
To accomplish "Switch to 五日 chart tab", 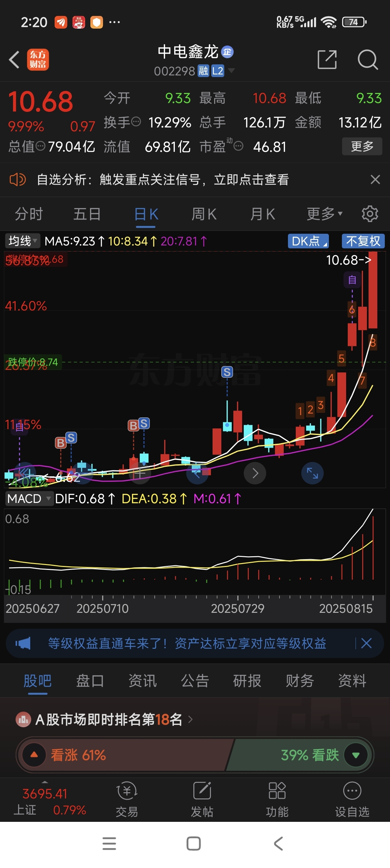I will click(87, 214).
